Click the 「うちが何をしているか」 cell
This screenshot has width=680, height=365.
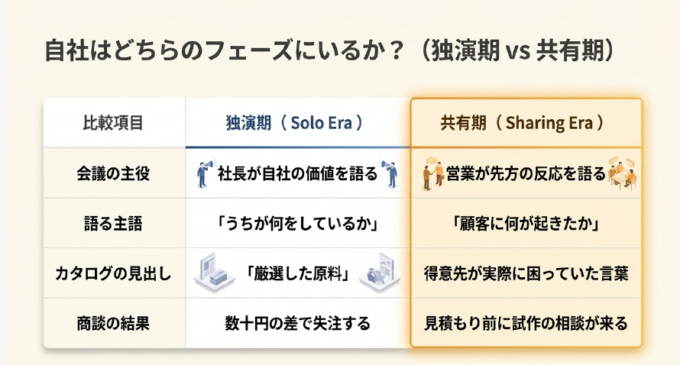coord(298,223)
